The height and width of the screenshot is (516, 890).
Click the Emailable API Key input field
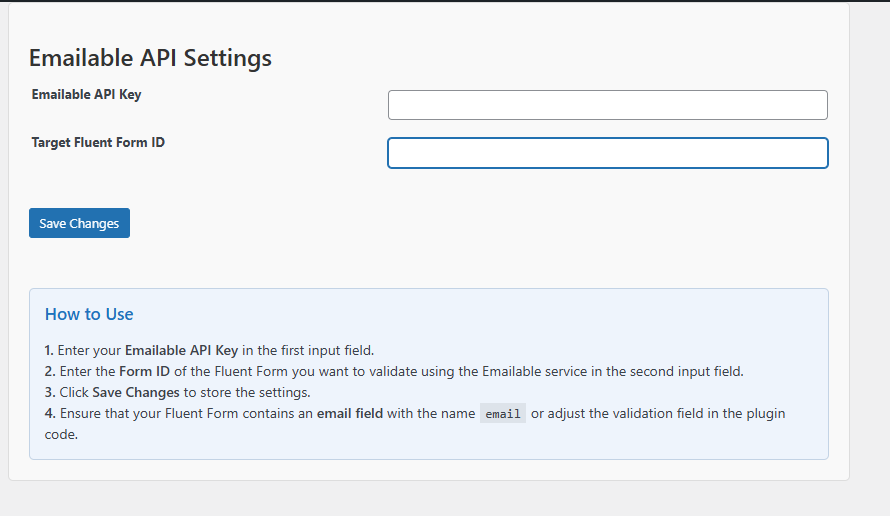[x=607, y=105]
